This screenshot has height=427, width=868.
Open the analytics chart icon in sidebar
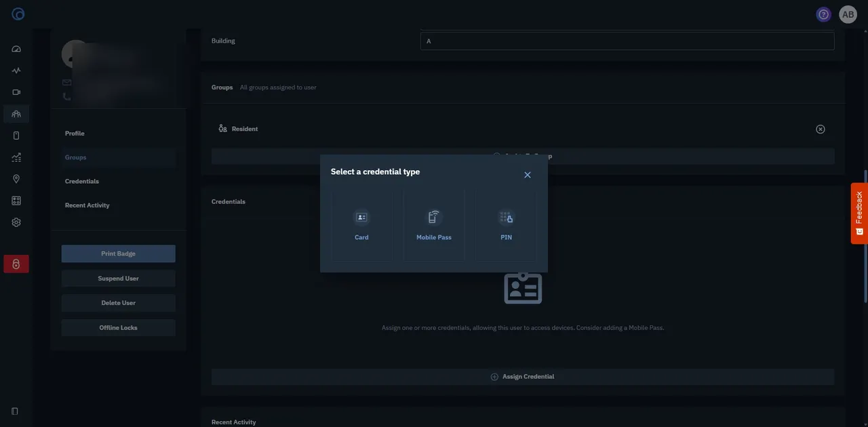coord(16,157)
